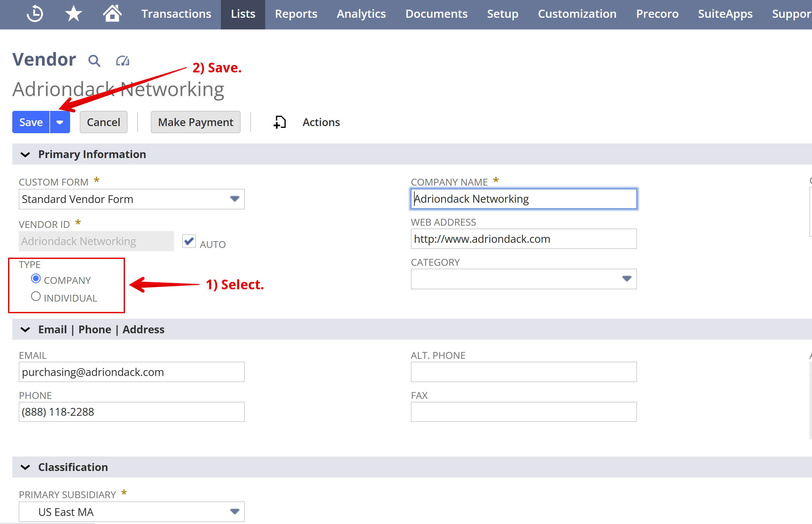
Task: Click the disabled Vendor ID field
Action: pyautogui.click(x=96, y=241)
